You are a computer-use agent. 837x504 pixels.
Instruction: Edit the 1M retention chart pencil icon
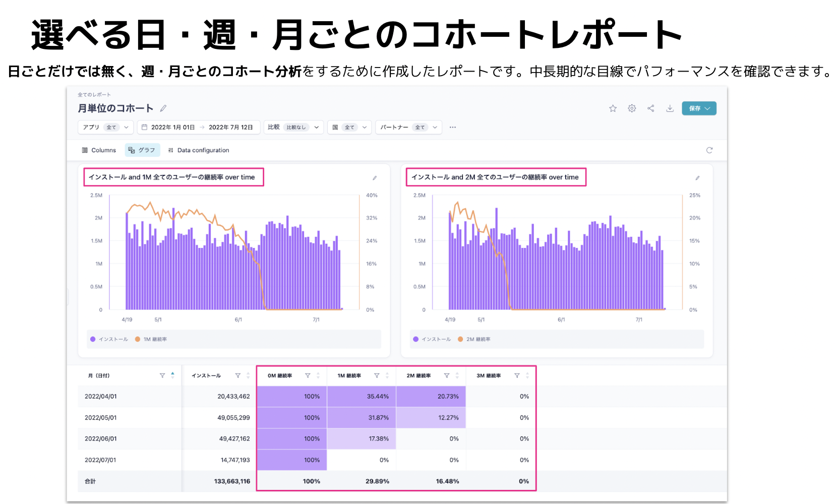click(x=375, y=178)
